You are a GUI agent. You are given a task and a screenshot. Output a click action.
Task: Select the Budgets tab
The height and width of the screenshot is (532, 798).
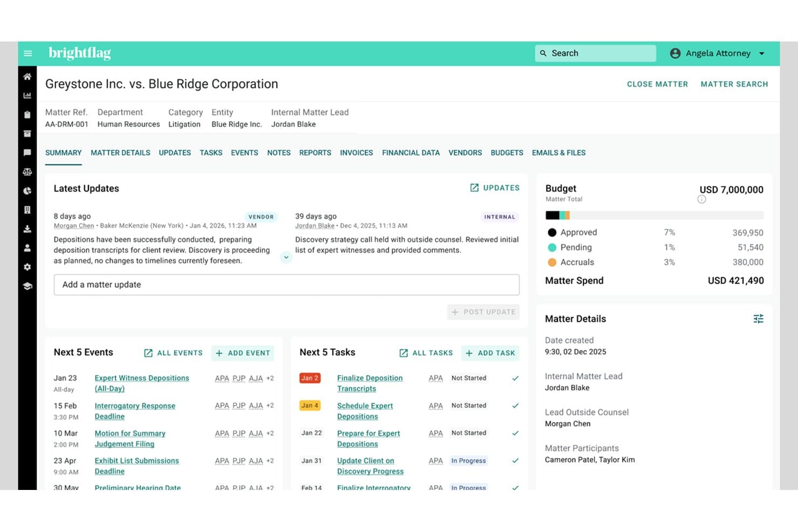coord(507,153)
